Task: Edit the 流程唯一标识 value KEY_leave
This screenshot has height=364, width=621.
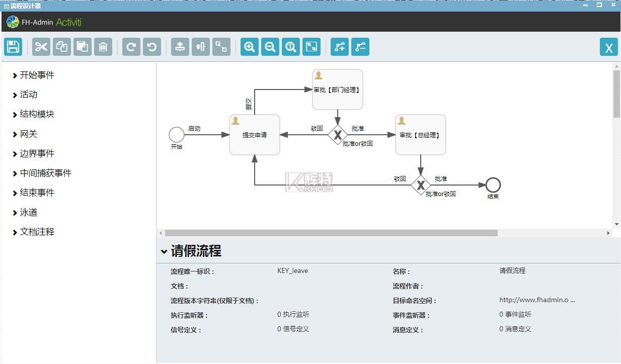Action: 292,270
